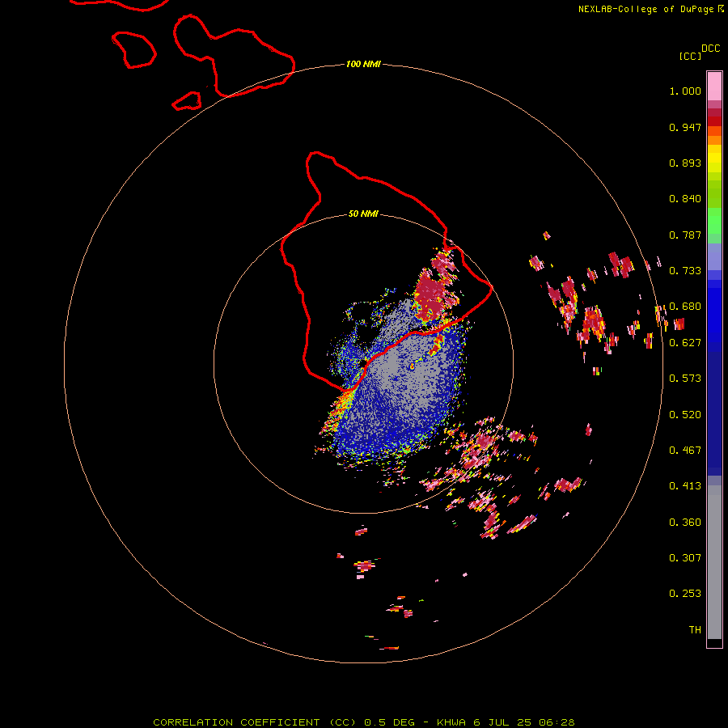This screenshot has width=728, height=728.
Task: Pick the light pink swatch at the top of the scale
Action: 714,87
